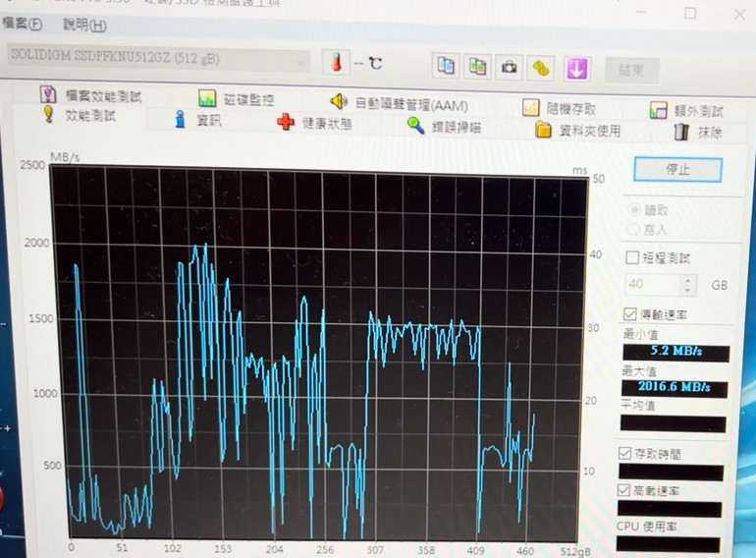
Task: Switch to the 資料夾使用 folder usage tab
Action: click(578, 131)
